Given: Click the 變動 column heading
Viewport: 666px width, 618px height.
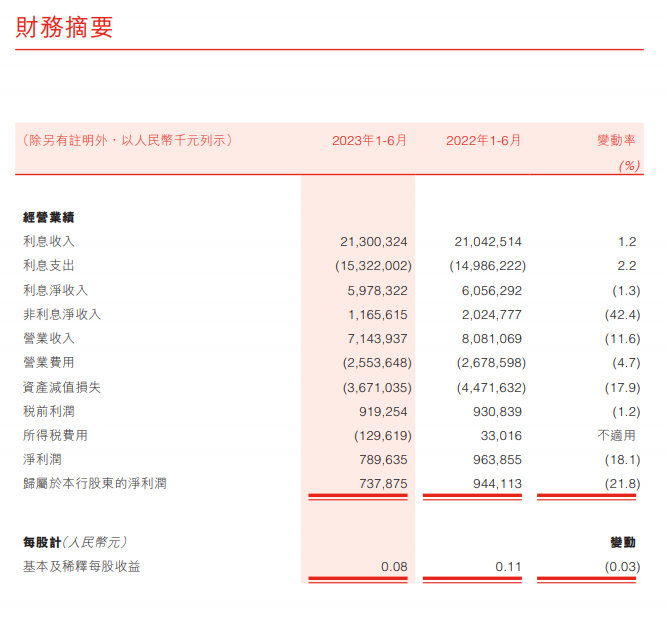Looking at the screenshot, I should click(x=623, y=542).
